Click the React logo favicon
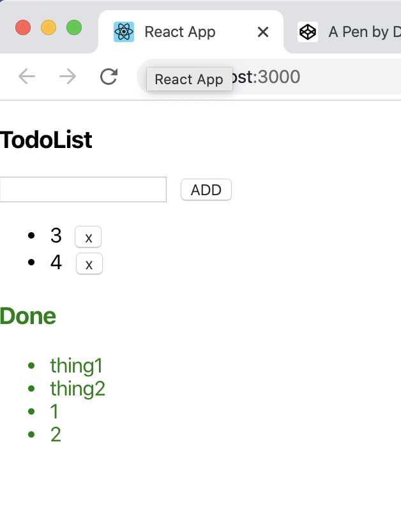Image resolution: width=401 pixels, height=532 pixels. (124, 32)
